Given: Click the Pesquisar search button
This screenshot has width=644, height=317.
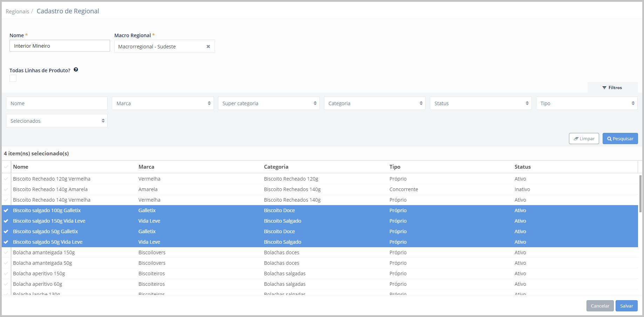Looking at the screenshot, I should point(620,139).
